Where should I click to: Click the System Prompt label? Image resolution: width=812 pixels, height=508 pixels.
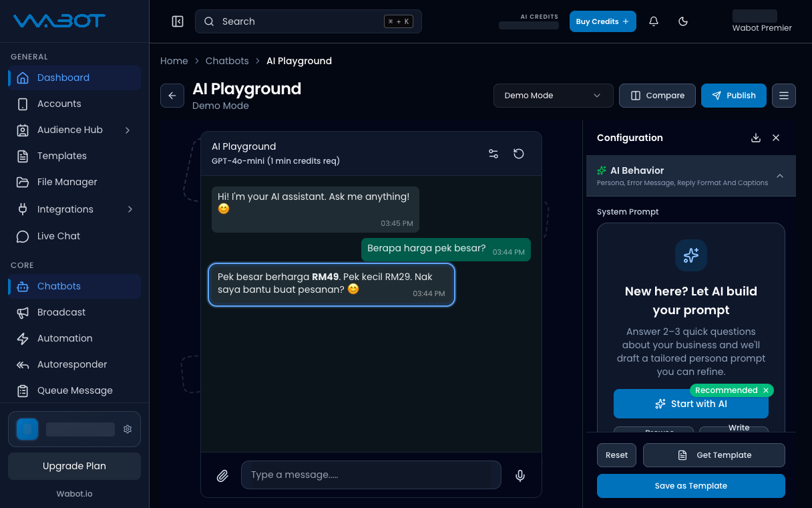pos(628,212)
